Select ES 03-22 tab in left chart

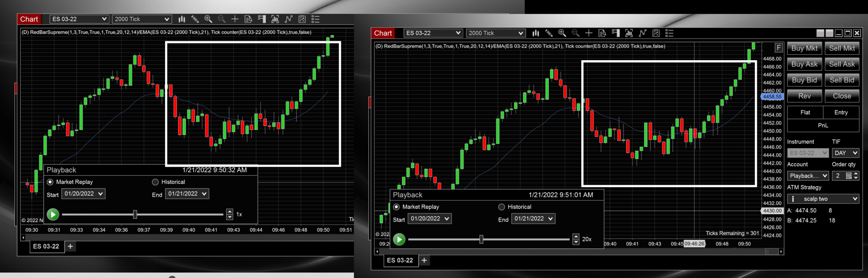[x=46, y=246]
